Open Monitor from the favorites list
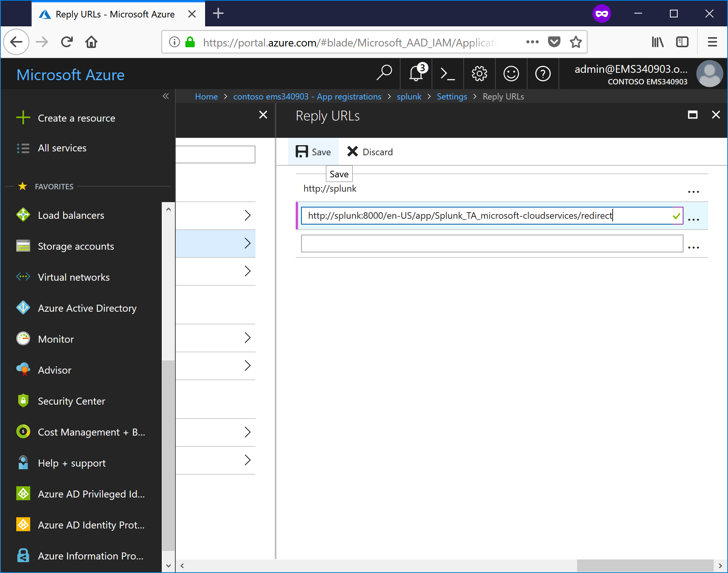Screen dimensions: 728x573 point(56,339)
